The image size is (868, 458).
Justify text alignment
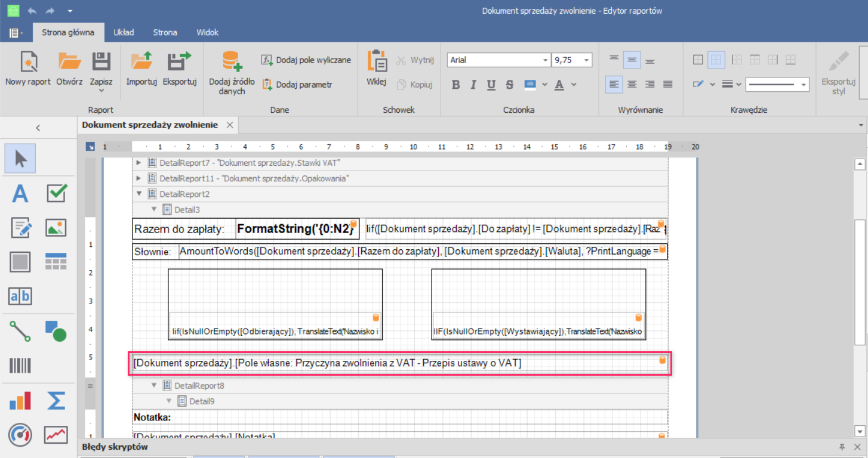pyautogui.click(x=668, y=85)
